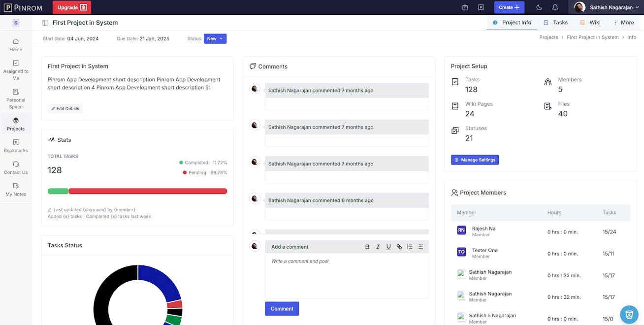This screenshot has height=325, width=644.
Task: Open calendar icon in top bar
Action: point(465,7)
